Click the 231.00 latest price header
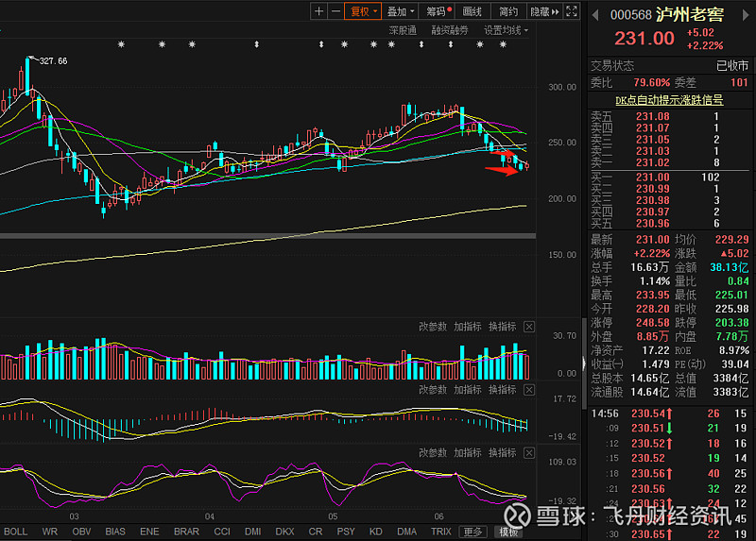Screen dimensions: 756x541 pyautogui.click(x=644, y=38)
